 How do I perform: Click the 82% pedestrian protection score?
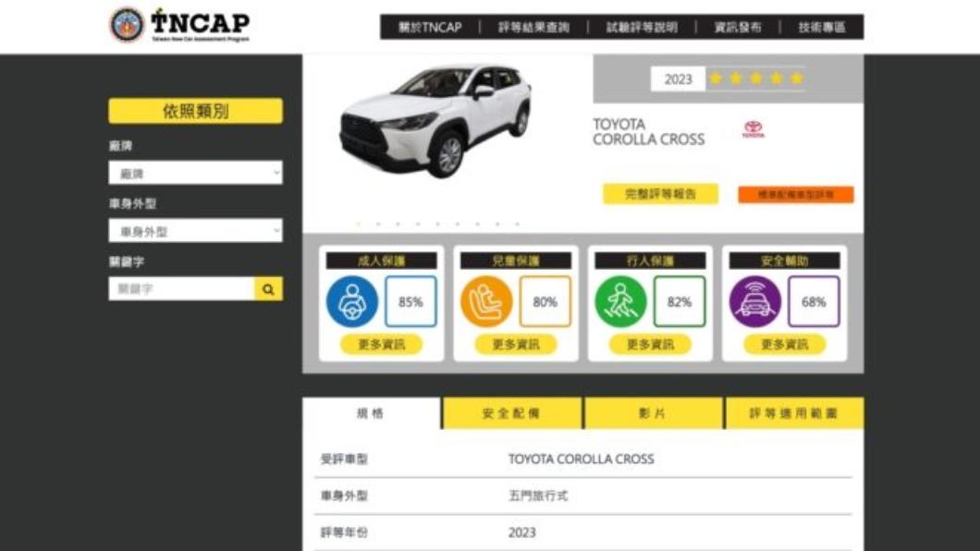[680, 301]
